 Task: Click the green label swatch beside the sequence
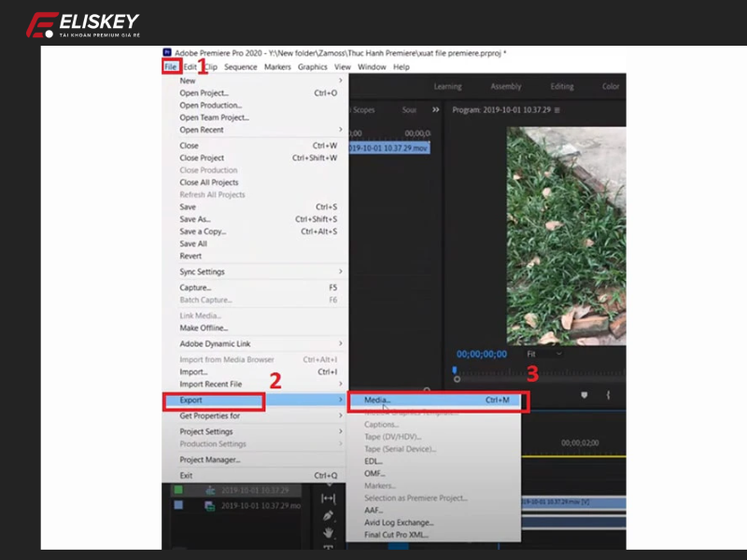pyautogui.click(x=177, y=490)
